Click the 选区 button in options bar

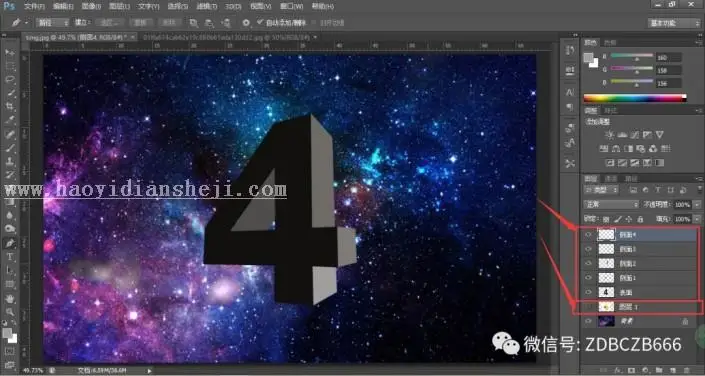click(x=109, y=22)
